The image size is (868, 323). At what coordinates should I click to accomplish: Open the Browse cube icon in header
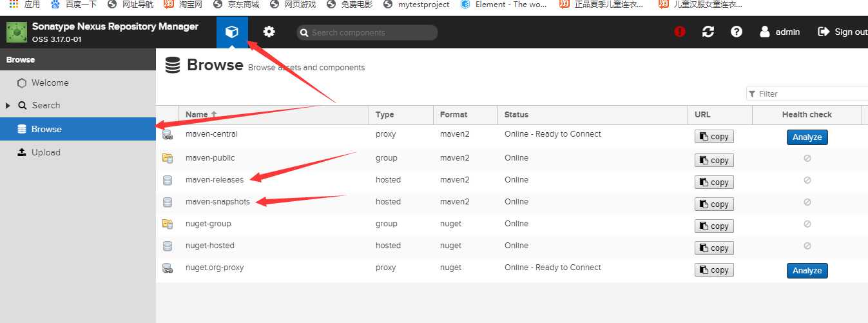[232, 32]
